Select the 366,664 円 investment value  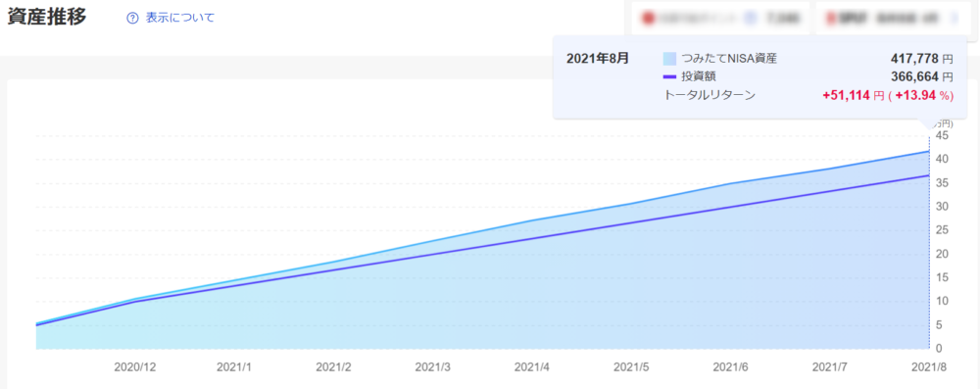tap(922, 77)
